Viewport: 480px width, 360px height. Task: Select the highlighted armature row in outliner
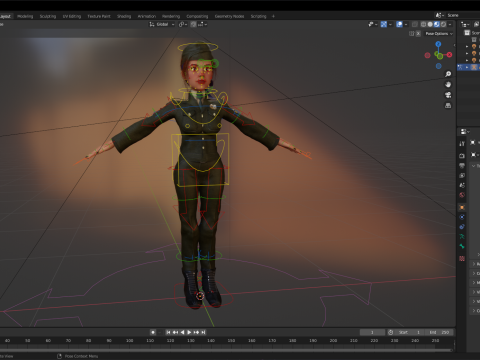[469, 67]
